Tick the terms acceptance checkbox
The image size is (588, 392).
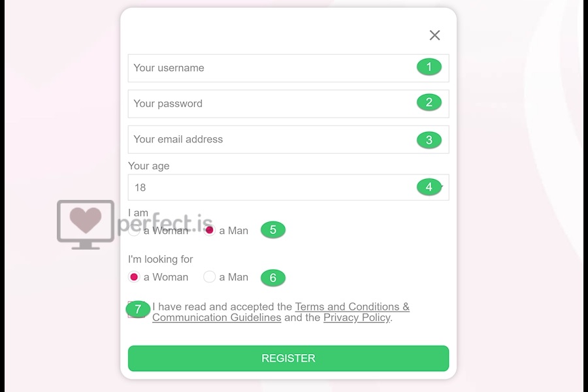136,310
